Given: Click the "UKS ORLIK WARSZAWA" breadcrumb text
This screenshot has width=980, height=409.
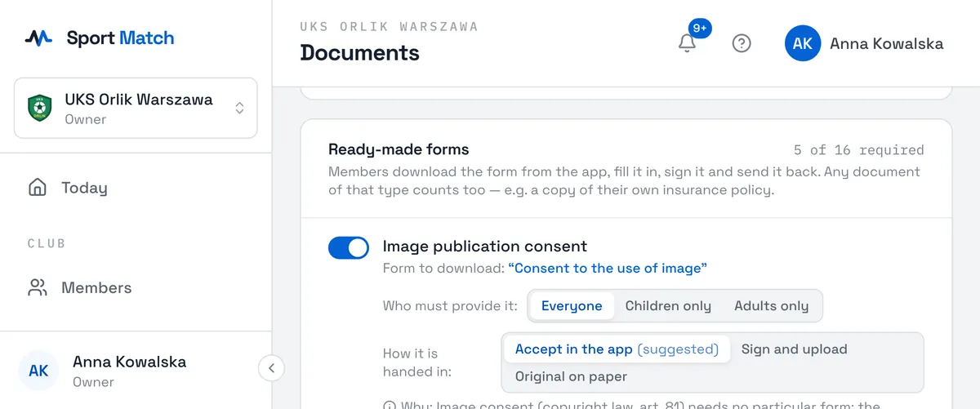Looking at the screenshot, I should coord(389,26).
